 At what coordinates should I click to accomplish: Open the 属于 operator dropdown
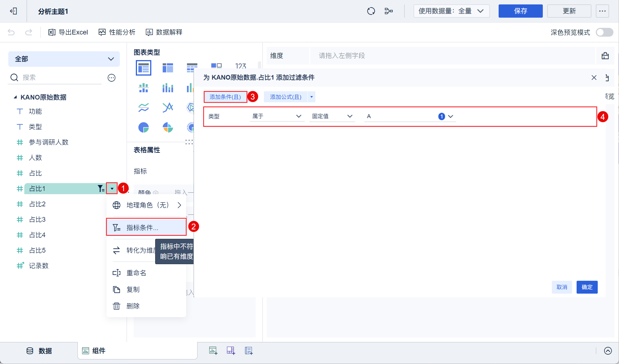[276, 116]
